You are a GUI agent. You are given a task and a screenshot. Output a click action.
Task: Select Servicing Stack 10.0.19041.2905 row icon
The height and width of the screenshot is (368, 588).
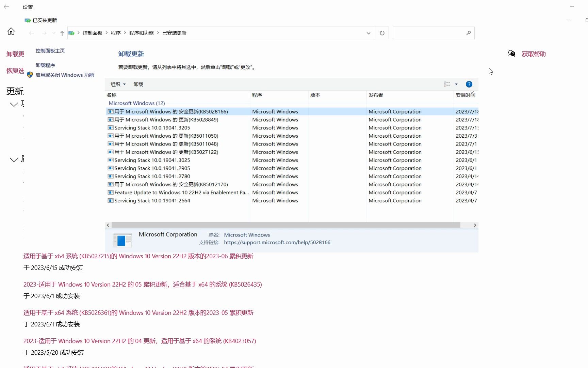[x=111, y=168]
